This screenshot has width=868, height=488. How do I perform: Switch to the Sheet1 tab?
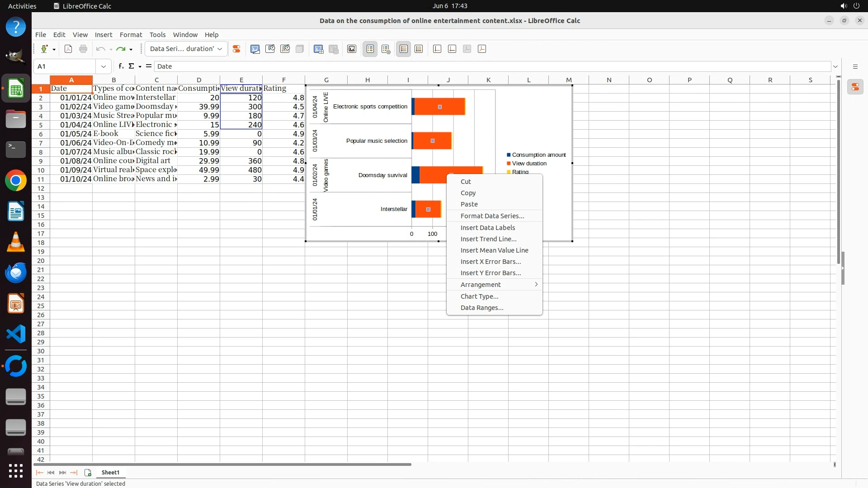(x=110, y=472)
